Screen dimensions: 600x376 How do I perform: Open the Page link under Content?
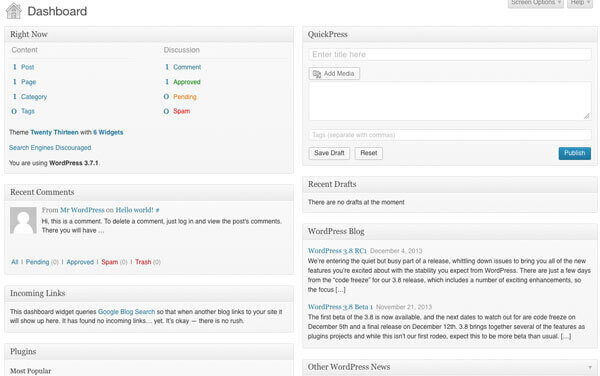click(28, 82)
